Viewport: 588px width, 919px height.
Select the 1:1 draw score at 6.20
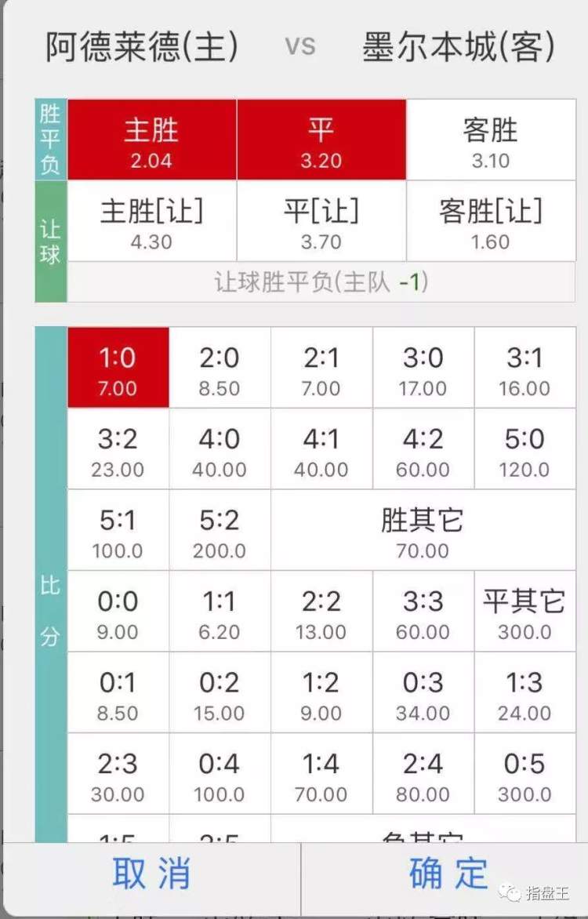pos(220,611)
